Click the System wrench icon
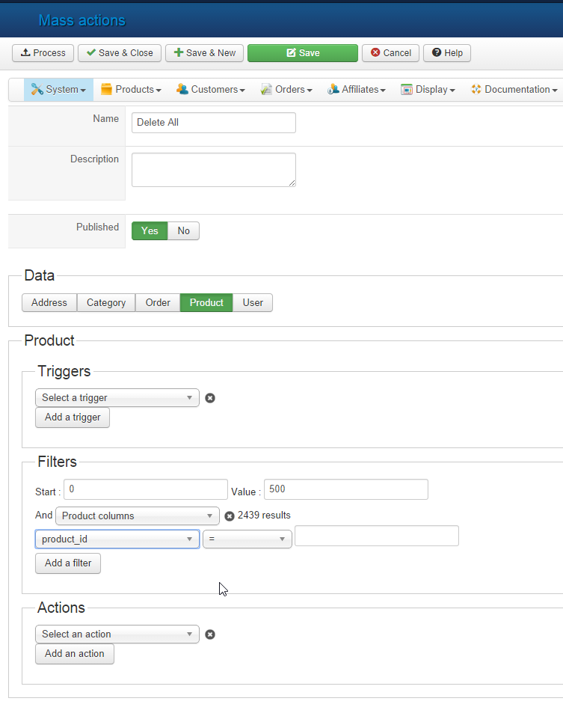563x728 pixels. coord(37,90)
